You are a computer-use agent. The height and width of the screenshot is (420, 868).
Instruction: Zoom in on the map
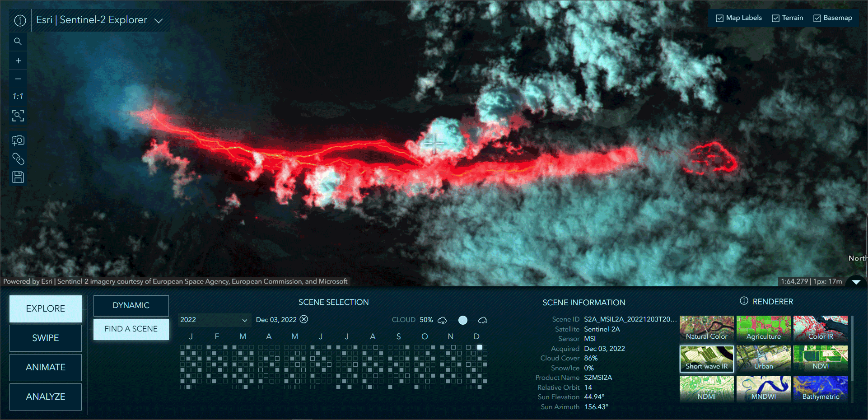pyautogui.click(x=18, y=61)
